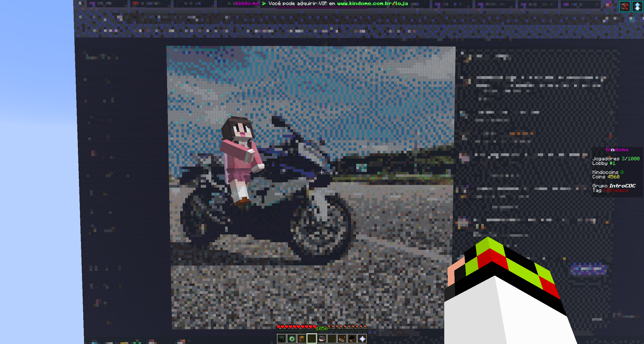Select the highlighted empty hotbar slot
Image resolution: width=644 pixels, height=344 pixels.
coord(312,339)
